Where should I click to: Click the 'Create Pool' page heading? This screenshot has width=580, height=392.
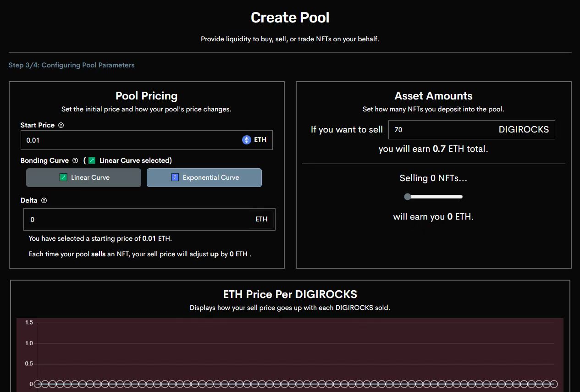pos(290,18)
